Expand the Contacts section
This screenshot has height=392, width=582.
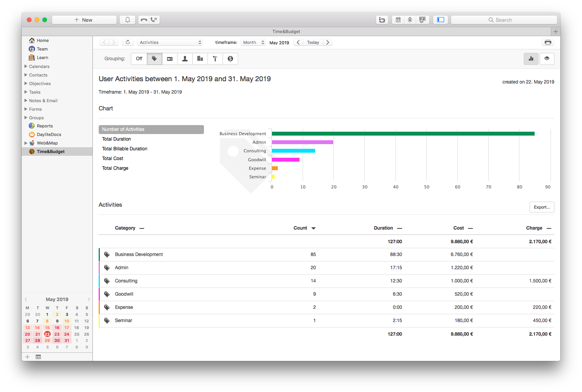[x=26, y=75]
